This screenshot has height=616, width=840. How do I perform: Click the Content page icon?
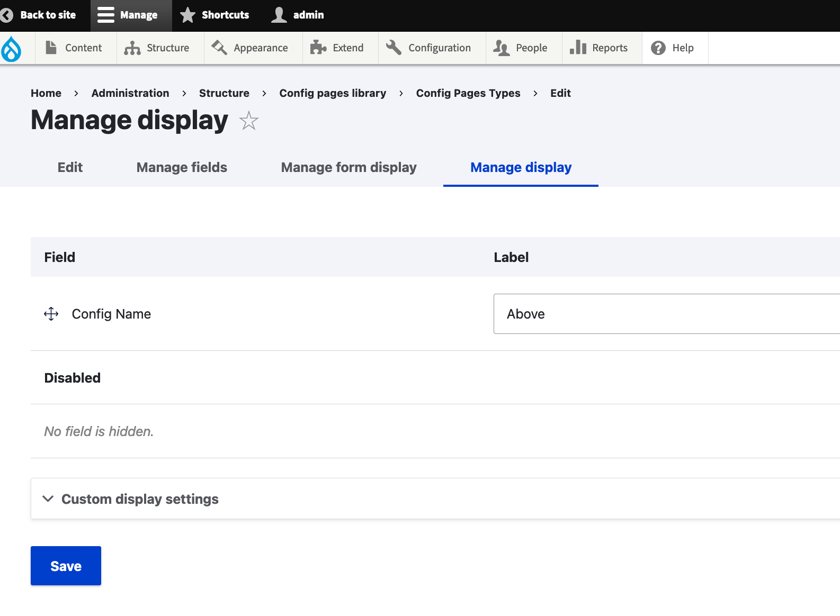(51, 48)
